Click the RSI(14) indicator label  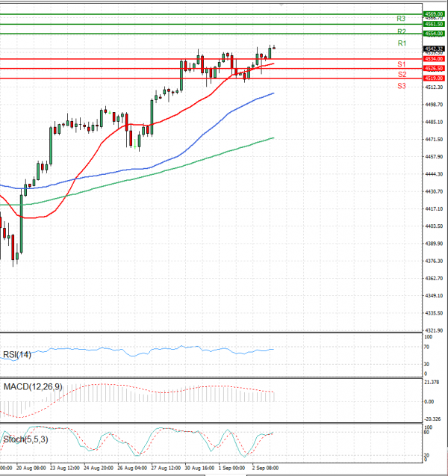(x=17, y=354)
